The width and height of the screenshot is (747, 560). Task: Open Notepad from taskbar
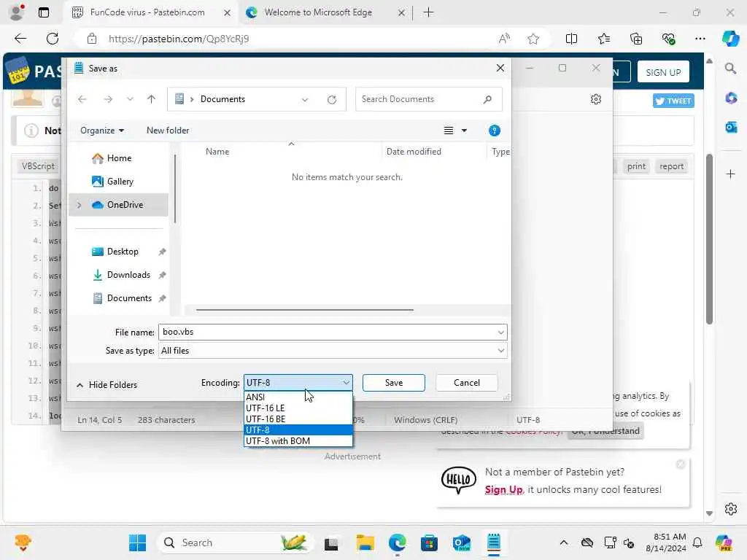tap(494, 542)
